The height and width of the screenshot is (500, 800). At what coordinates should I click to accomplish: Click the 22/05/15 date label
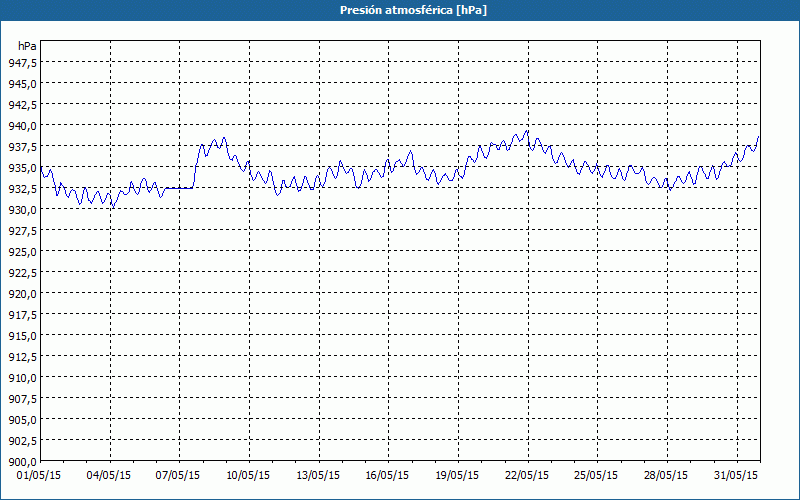coord(527,475)
